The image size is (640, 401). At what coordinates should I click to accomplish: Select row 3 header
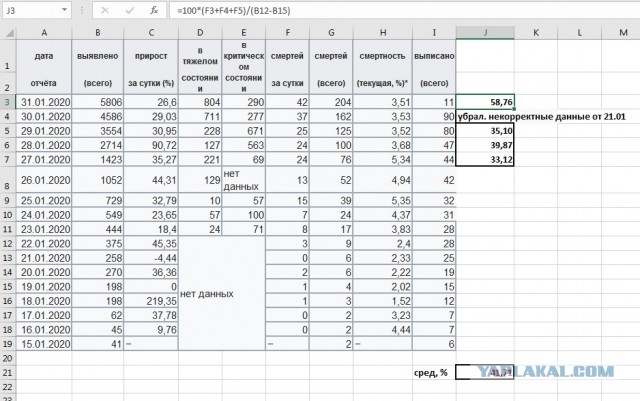point(8,102)
